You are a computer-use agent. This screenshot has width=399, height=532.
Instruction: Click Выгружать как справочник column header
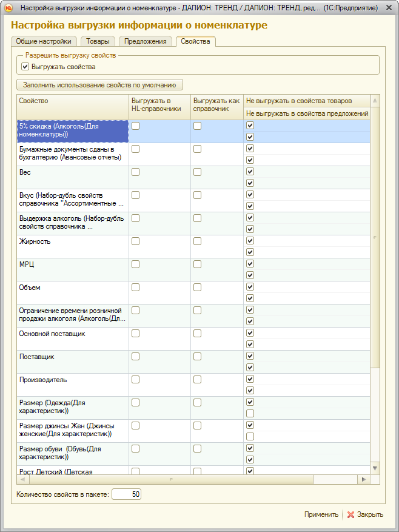pos(217,107)
